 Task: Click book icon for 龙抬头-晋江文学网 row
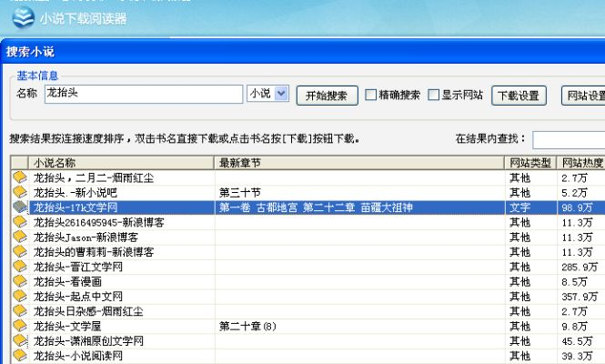(x=20, y=267)
